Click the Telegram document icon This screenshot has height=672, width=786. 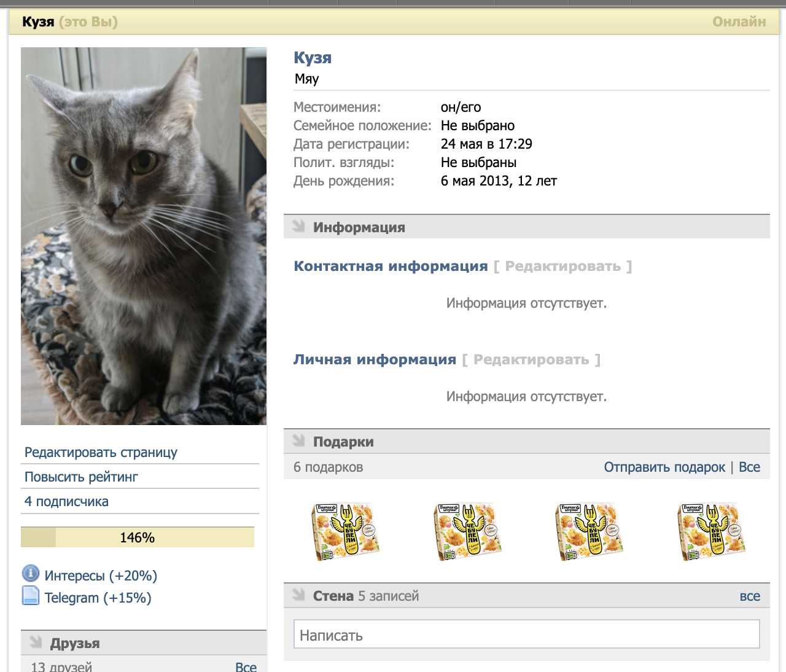click(x=31, y=596)
